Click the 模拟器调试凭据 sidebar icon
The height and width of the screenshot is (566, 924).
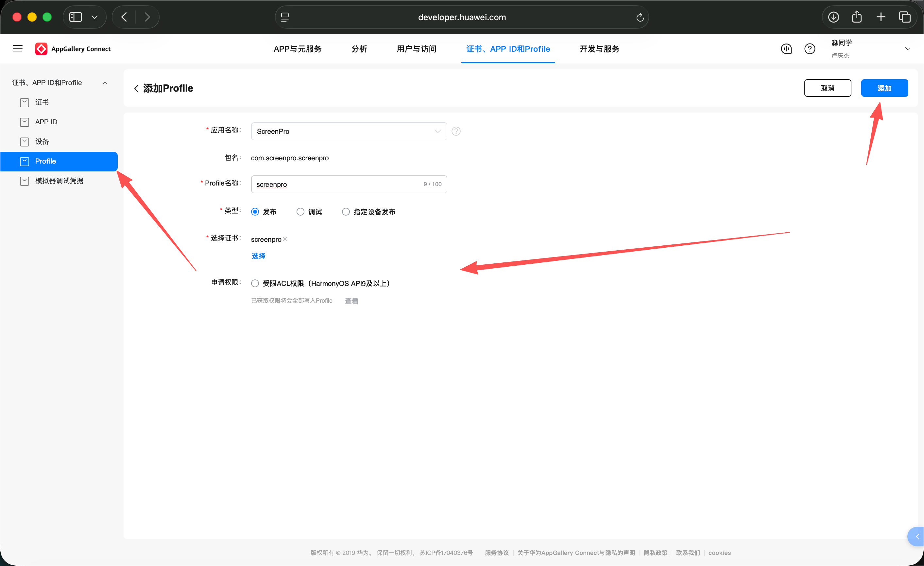click(x=25, y=181)
